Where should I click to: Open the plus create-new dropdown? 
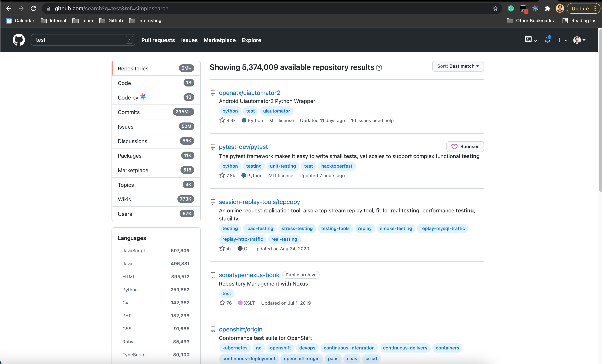(562, 40)
